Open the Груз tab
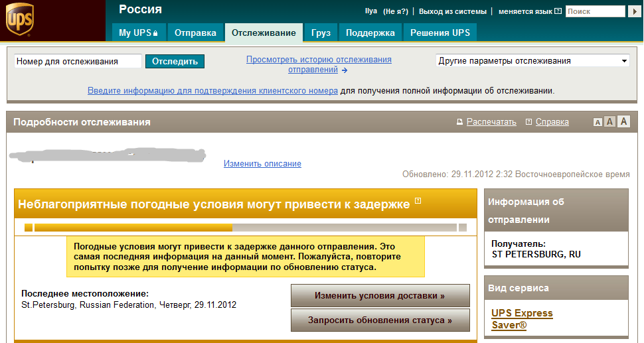The width and height of the screenshot is (644, 343). coord(321,33)
